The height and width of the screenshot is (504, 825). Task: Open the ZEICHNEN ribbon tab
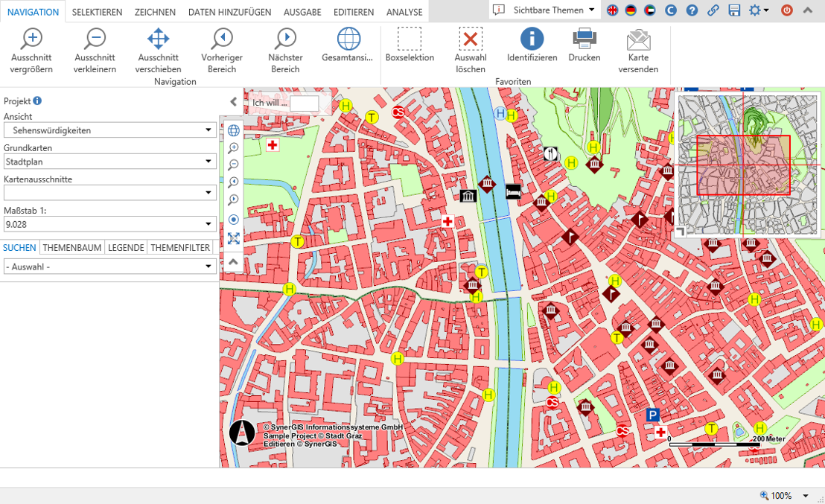155,12
